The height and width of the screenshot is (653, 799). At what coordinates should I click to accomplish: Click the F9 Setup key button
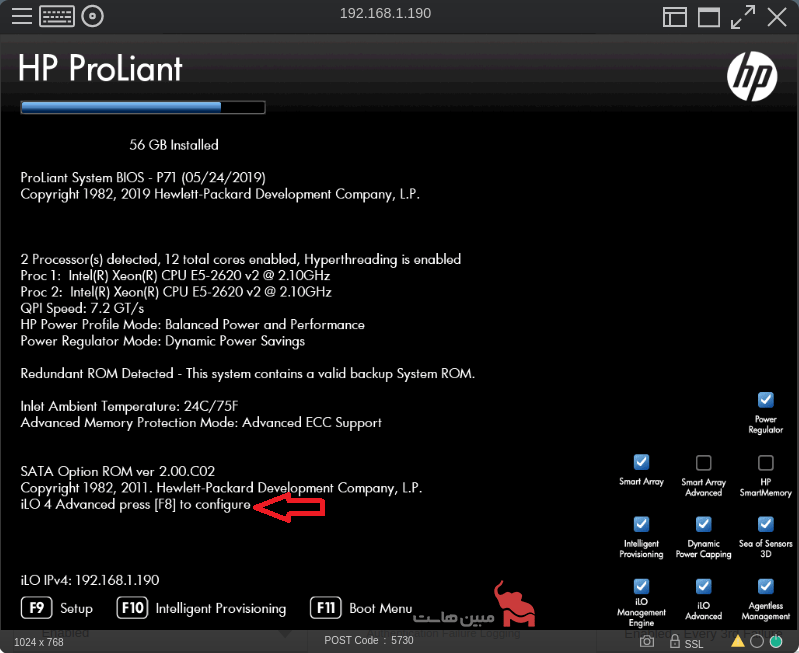point(37,608)
